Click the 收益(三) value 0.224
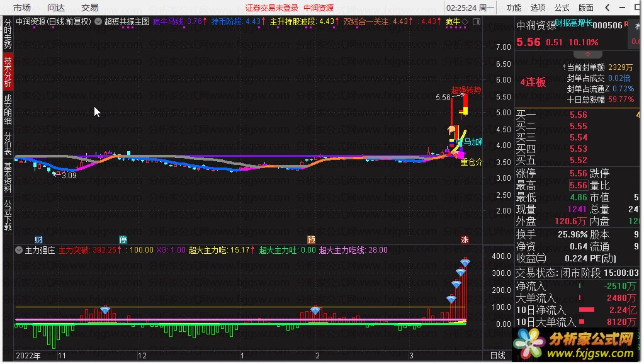This screenshot has width=644, height=364. (x=576, y=258)
